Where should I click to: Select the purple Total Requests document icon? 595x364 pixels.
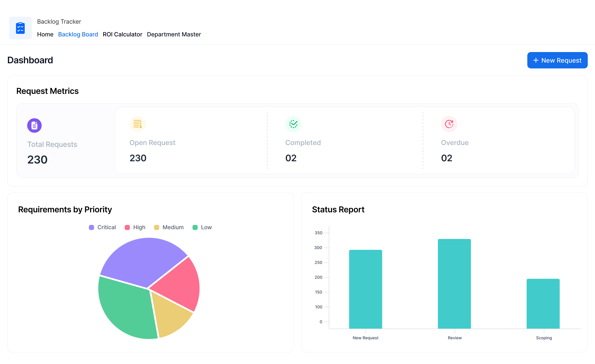point(34,125)
